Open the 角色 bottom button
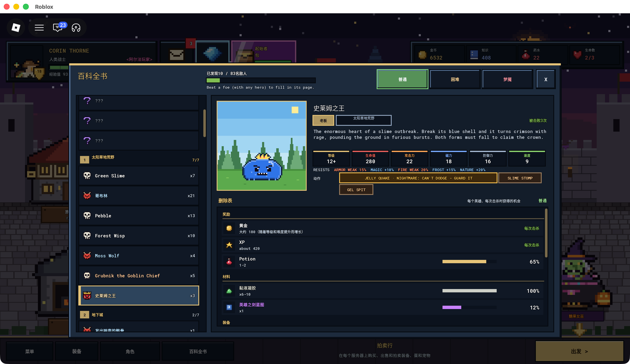The height and width of the screenshot is (364, 630). (x=130, y=351)
